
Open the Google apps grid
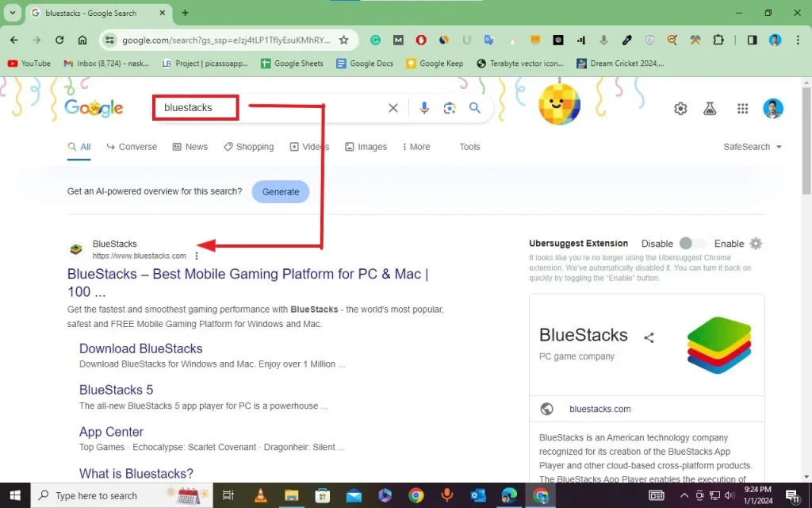(742, 108)
